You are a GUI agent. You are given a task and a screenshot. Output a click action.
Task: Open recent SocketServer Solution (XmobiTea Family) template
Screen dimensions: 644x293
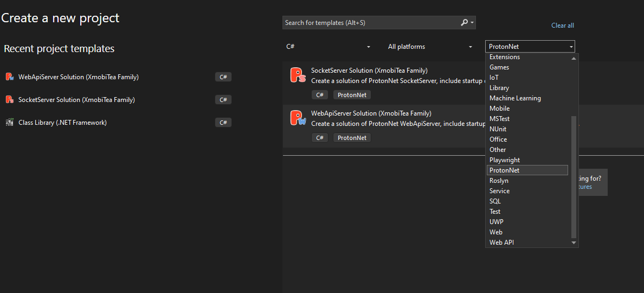click(x=76, y=100)
